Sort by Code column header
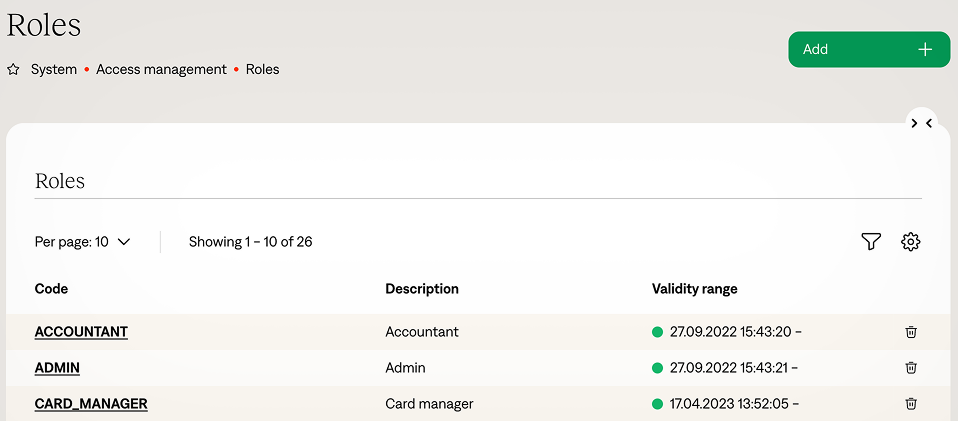 click(52, 289)
